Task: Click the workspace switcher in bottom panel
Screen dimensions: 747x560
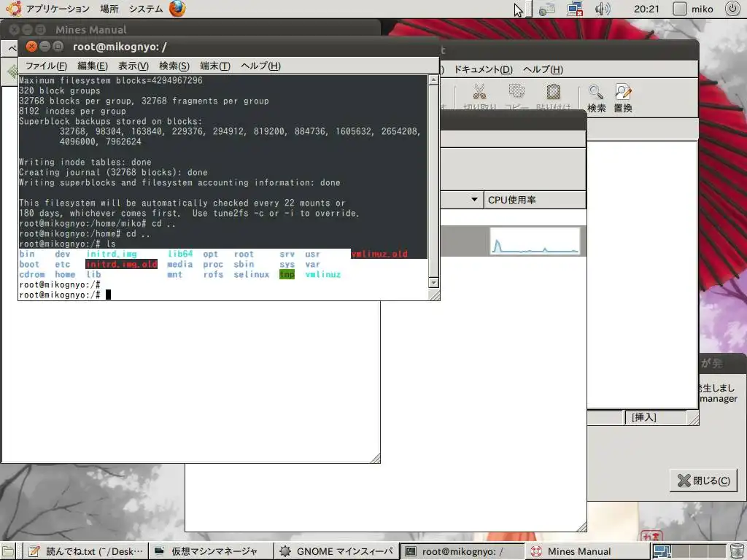Action: (x=689, y=551)
